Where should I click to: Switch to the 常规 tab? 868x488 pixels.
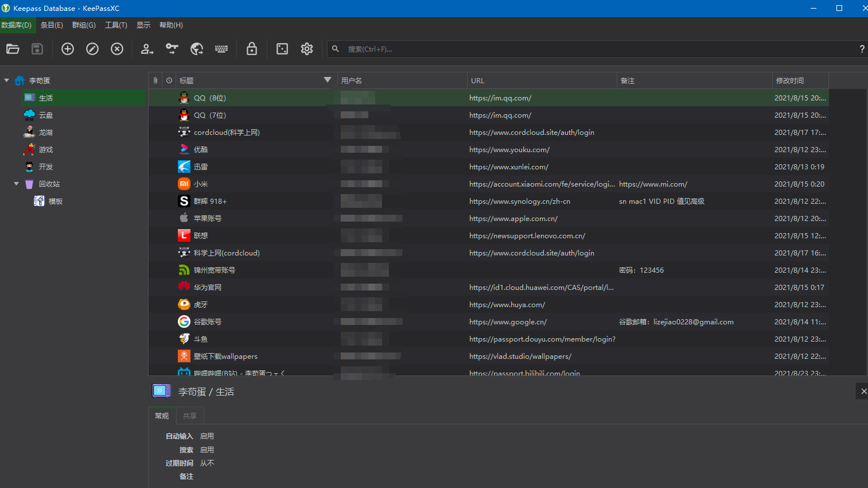pos(162,416)
